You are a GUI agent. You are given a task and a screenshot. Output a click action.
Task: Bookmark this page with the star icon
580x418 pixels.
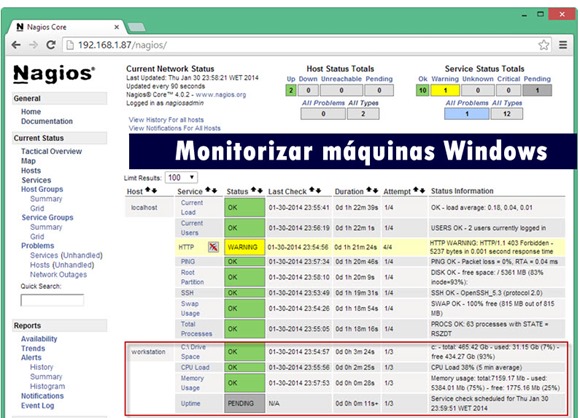543,45
